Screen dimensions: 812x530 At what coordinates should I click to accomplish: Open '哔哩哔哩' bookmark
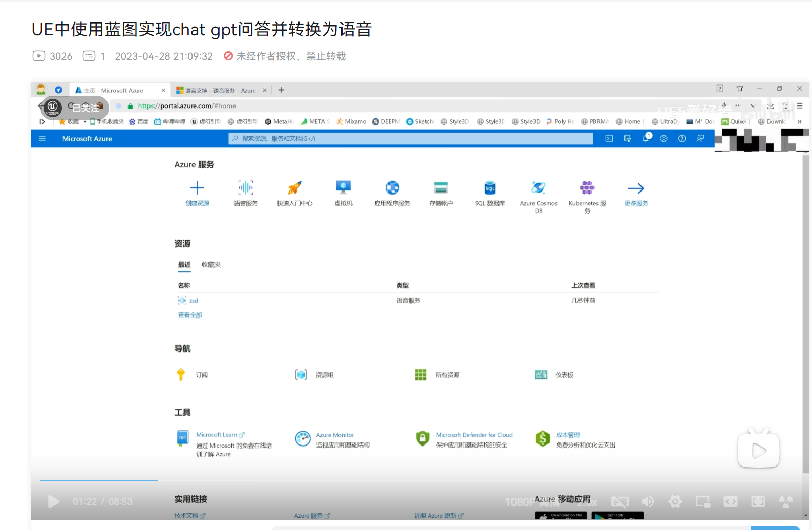tap(169, 122)
